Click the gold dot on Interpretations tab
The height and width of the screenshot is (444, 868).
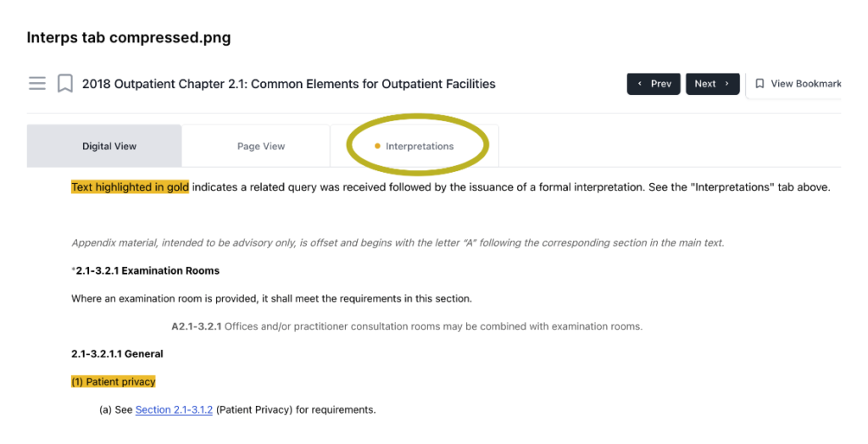[377, 146]
